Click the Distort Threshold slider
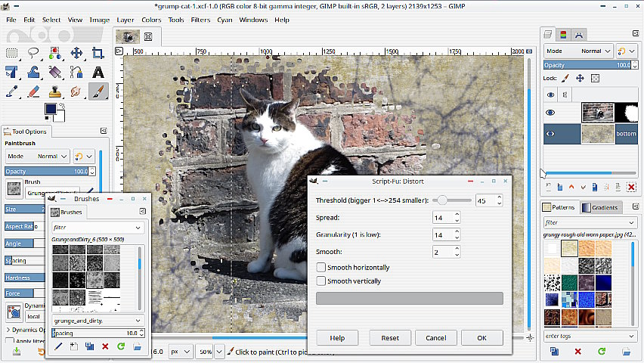This screenshot has width=644, height=363. (x=452, y=200)
